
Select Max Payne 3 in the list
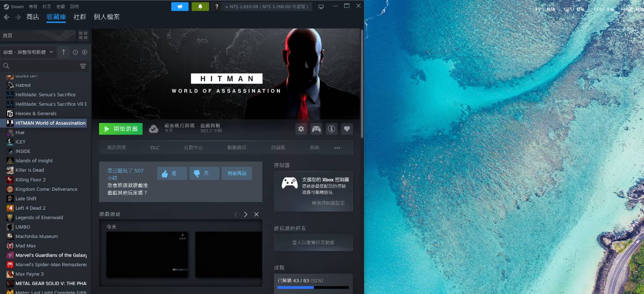pos(46,274)
